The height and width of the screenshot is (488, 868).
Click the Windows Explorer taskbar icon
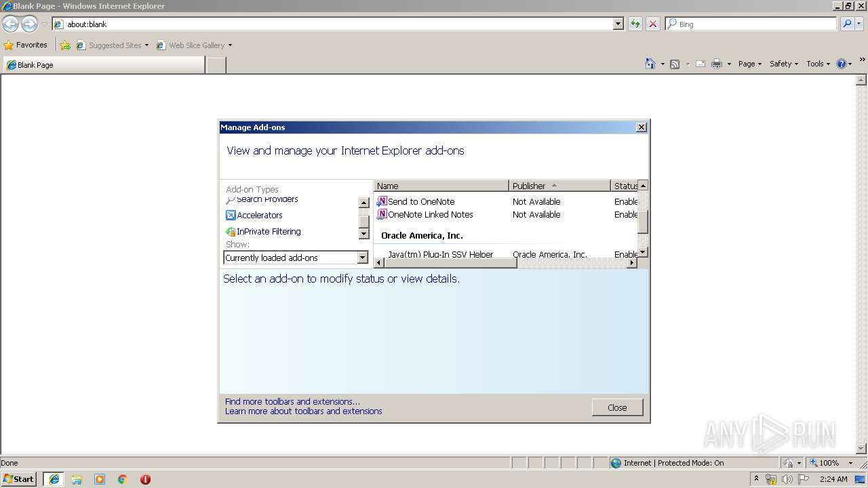coord(77,479)
